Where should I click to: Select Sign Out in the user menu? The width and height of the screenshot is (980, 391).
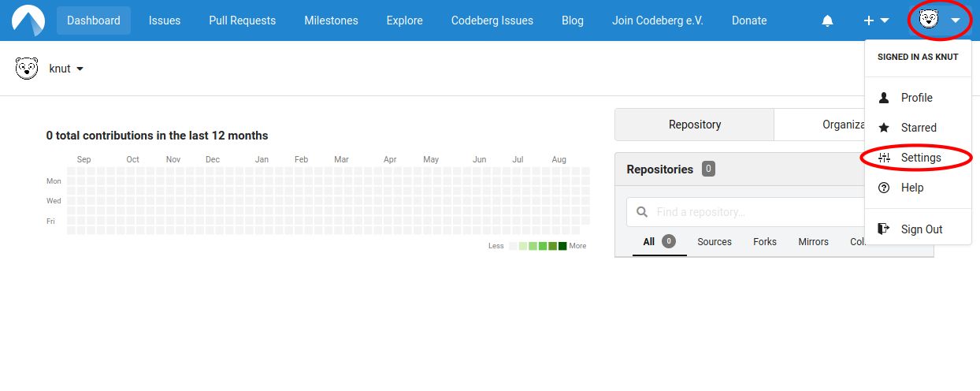pos(921,229)
